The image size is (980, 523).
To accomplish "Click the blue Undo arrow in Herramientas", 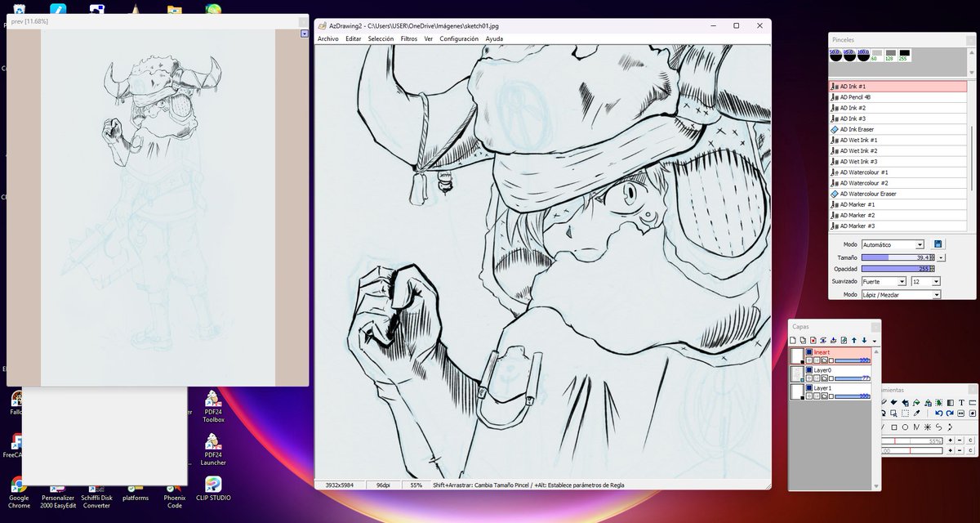I will (x=939, y=413).
